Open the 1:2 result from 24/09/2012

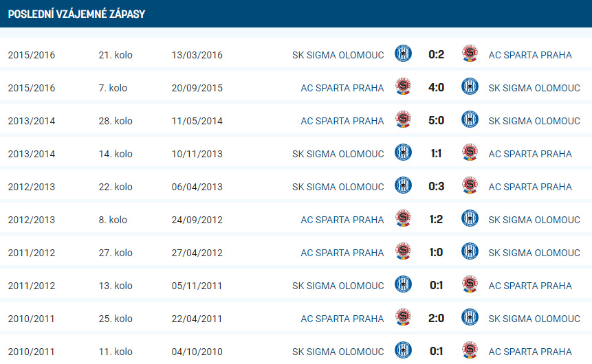point(436,220)
